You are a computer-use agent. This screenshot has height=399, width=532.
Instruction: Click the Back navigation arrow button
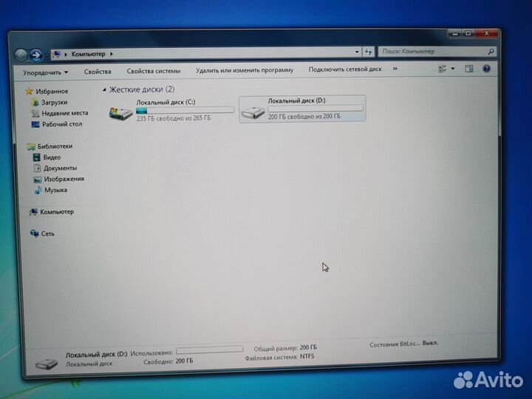[21, 55]
